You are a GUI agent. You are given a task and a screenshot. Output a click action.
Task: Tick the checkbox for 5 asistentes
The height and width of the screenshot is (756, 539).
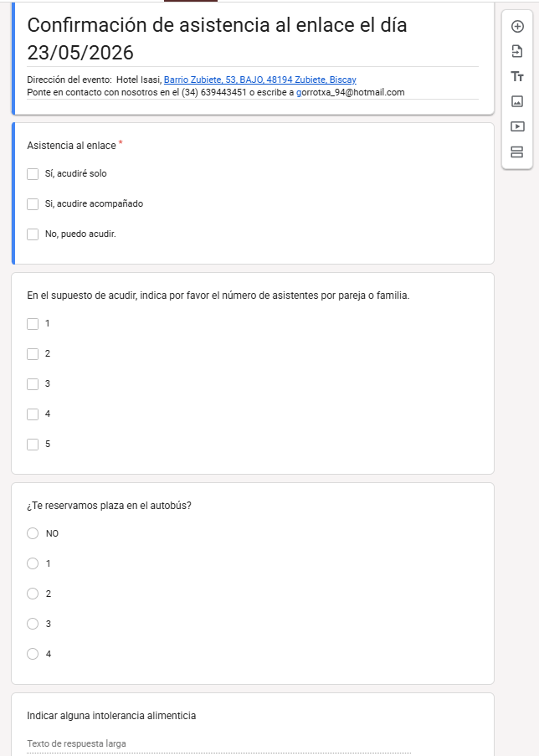33,445
